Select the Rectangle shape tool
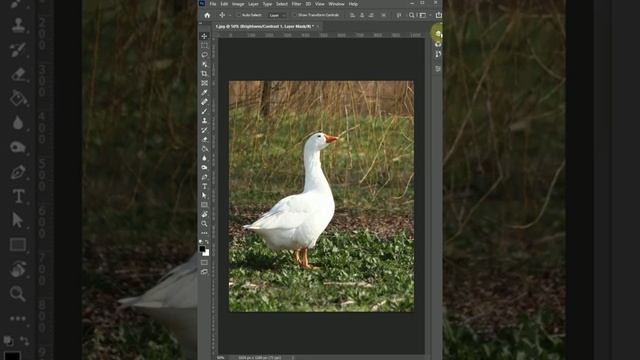 204,205
